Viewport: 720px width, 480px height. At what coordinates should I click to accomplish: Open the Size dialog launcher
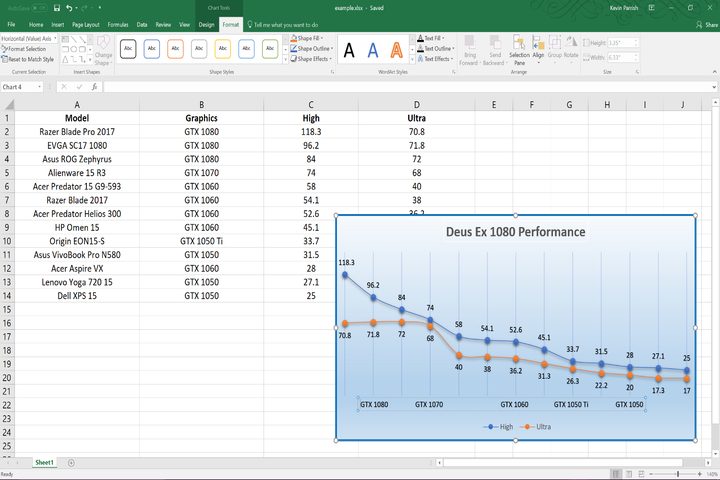pyautogui.click(x=637, y=72)
